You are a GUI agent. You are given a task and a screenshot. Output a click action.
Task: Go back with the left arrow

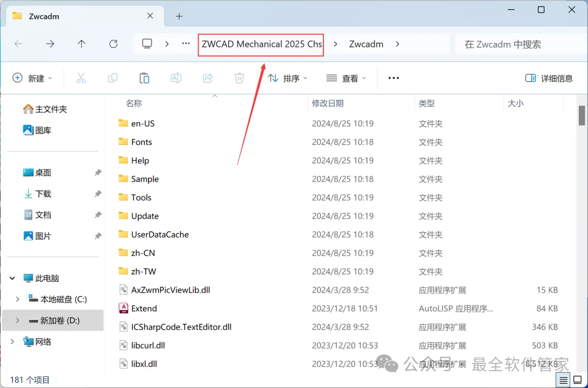click(18, 44)
